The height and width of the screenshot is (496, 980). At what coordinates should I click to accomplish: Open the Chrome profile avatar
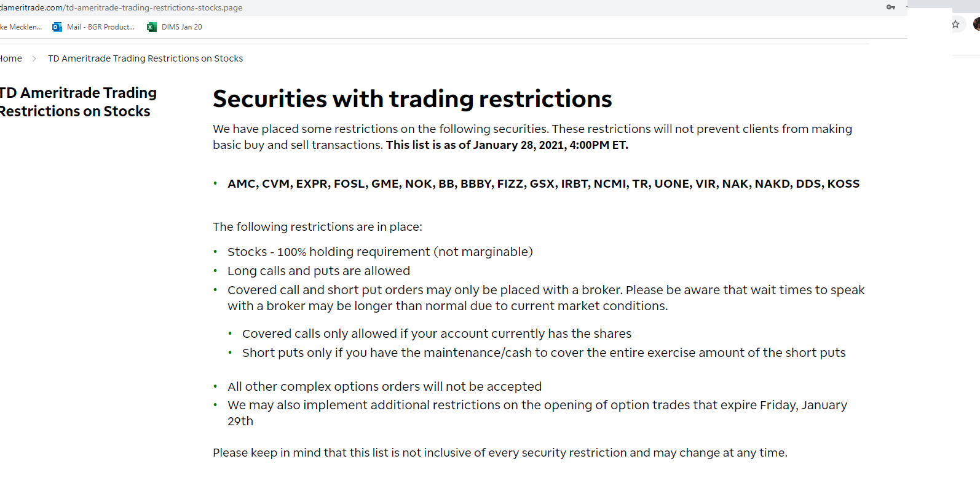click(976, 24)
